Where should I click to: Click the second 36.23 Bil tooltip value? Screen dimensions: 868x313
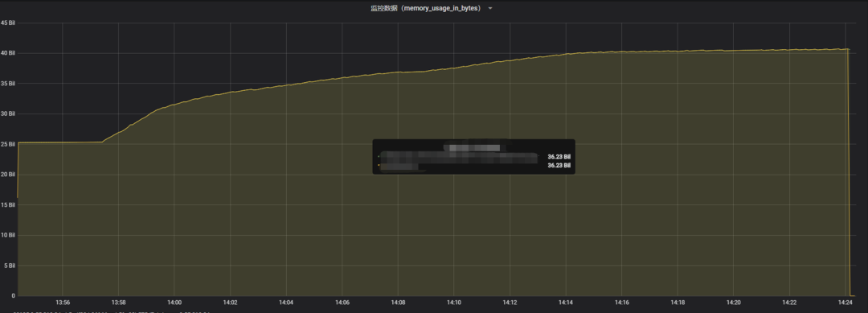[x=559, y=165]
